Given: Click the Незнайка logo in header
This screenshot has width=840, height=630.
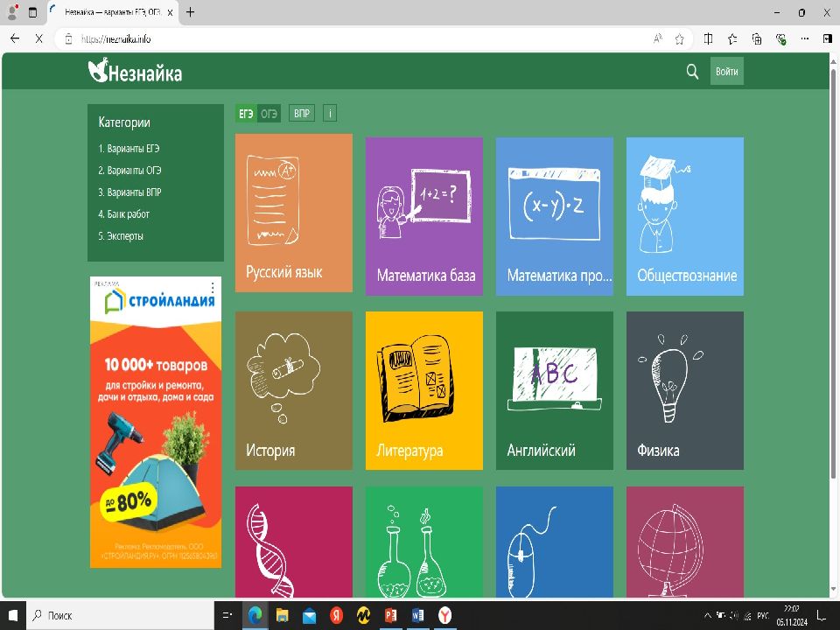Looking at the screenshot, I should coord(136,72).
